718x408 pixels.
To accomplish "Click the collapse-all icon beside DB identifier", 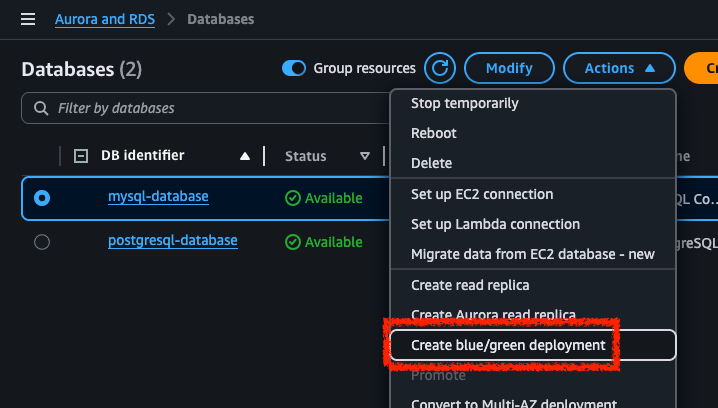I will [81, 156].
